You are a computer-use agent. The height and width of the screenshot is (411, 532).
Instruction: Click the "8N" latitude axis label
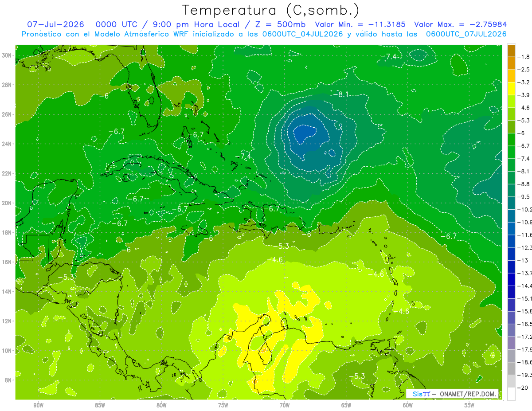click(x=9, y=380)
